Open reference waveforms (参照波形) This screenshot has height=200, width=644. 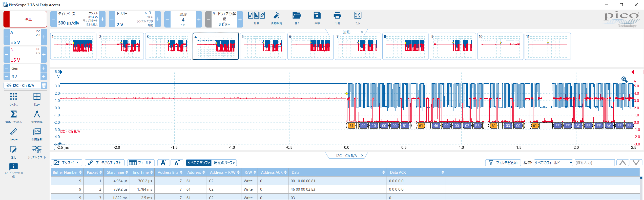(x=37, y=134)
